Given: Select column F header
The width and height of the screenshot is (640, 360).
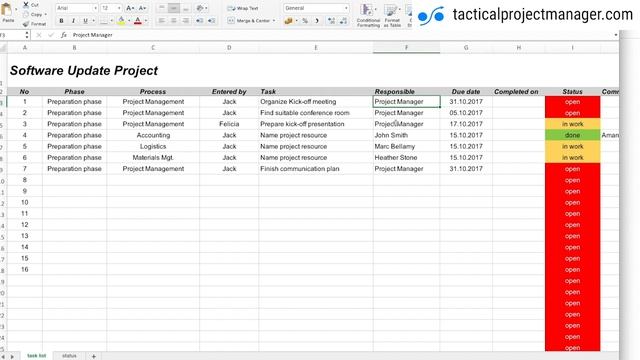Looking at the screenshot, I should point(406,48).
